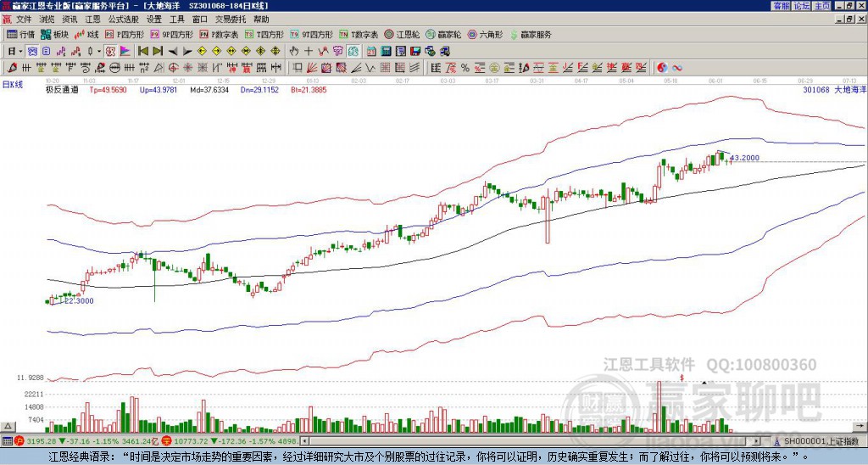Viewport: 868px width, 465px height.
Task: Jump to last bar with green skip-forward icon
Action: pyautogui.click(x=158, y=51)
